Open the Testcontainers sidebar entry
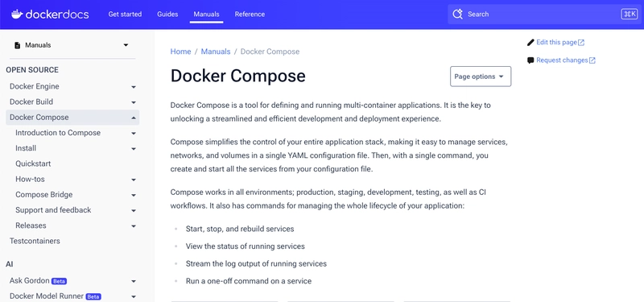Screen dimensions: 644x302 [x=35, y=241]
